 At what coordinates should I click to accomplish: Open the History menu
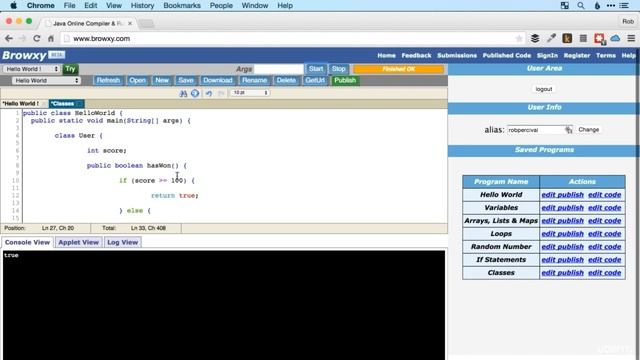coord(142,5)
